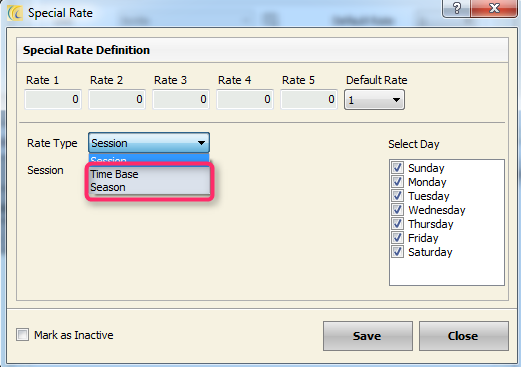The height and width of the screenshot is (367, 521).
Task: Focus the Rate 2 input field
Action: pyautogui.click(x=117, y=99)
